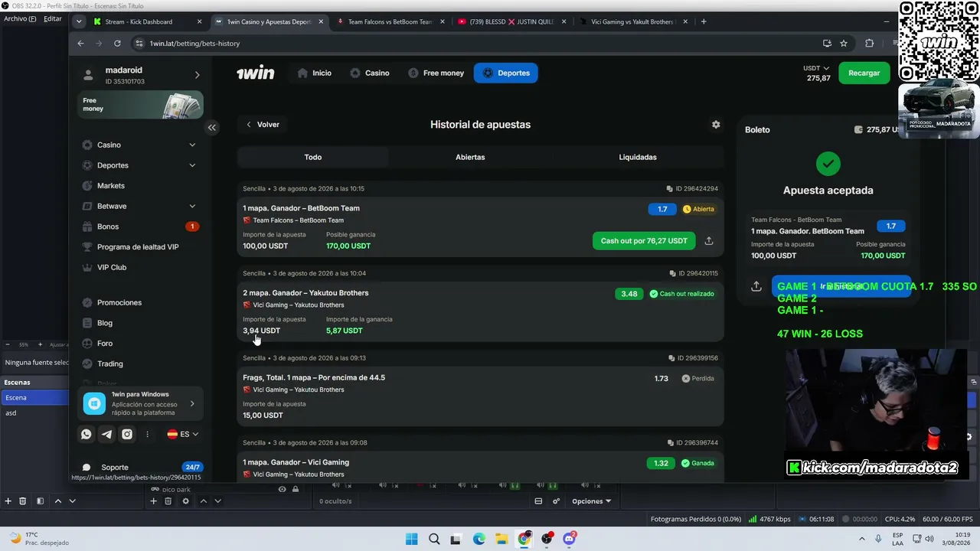Click browser address bar URL
Viewport: 980px width, 551px height.
194,44
